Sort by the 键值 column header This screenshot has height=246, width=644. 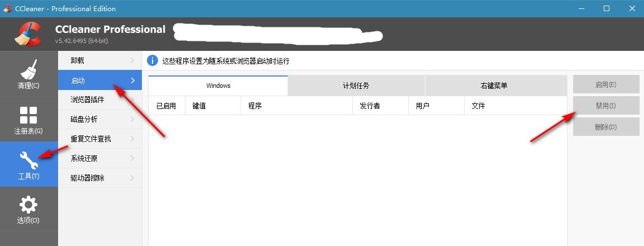click(x=213, y=106)
